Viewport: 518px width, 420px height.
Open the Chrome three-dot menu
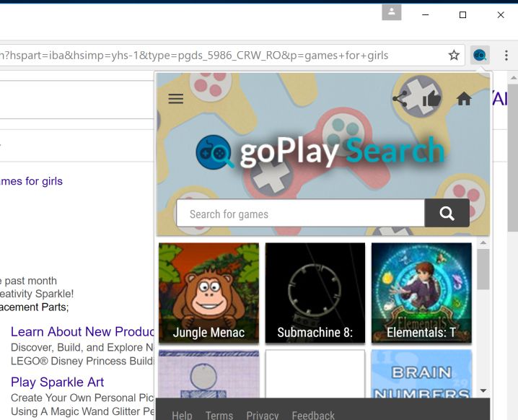[506, 55]
